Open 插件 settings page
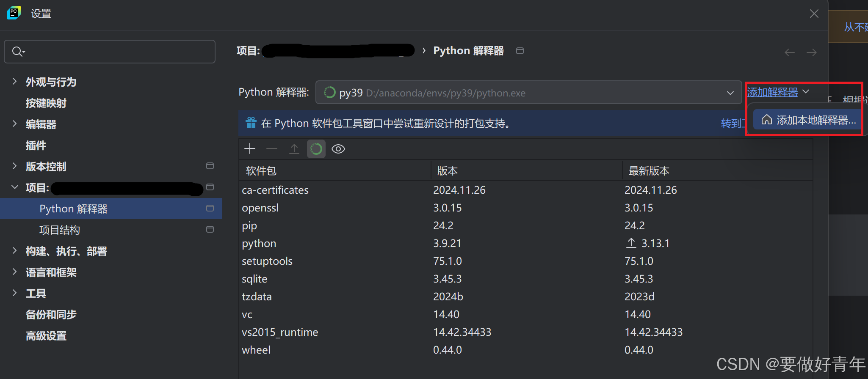868x379 pixels. click(x=36, y=145)
